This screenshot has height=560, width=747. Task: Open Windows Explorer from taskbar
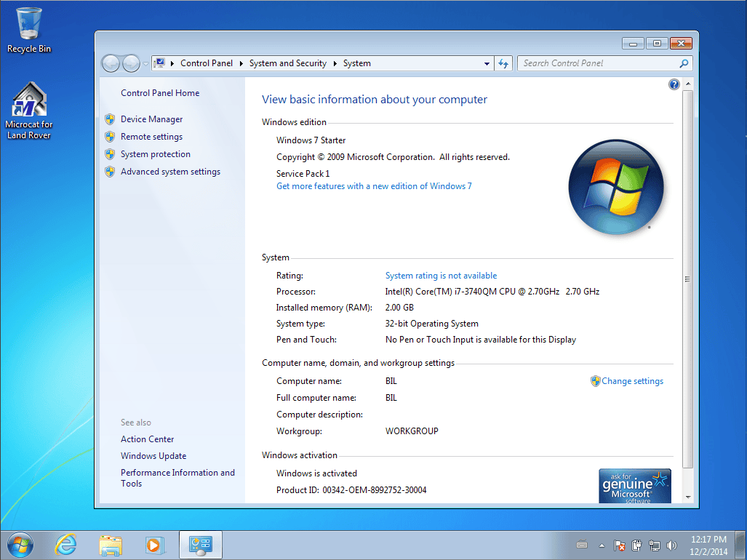click(x=111, y=545)
